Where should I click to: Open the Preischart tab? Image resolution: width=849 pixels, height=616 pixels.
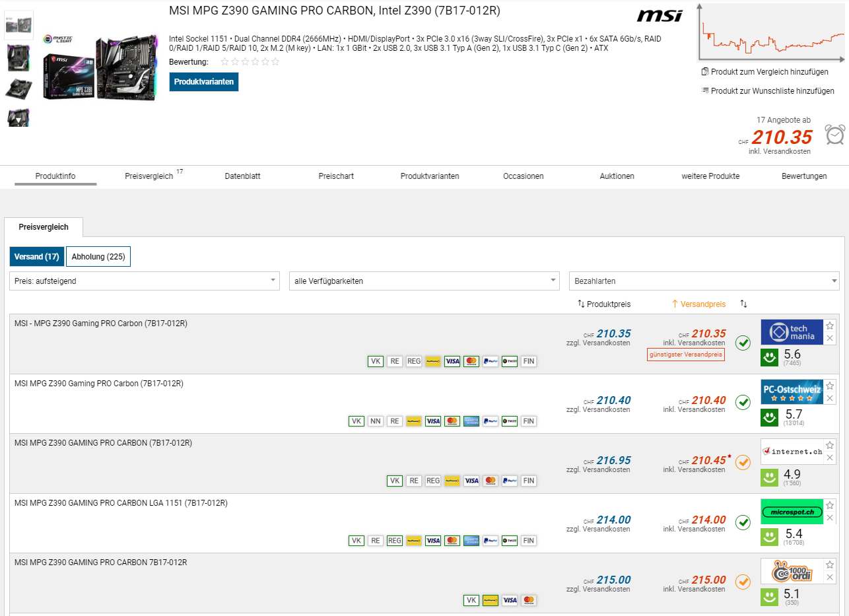336,176
